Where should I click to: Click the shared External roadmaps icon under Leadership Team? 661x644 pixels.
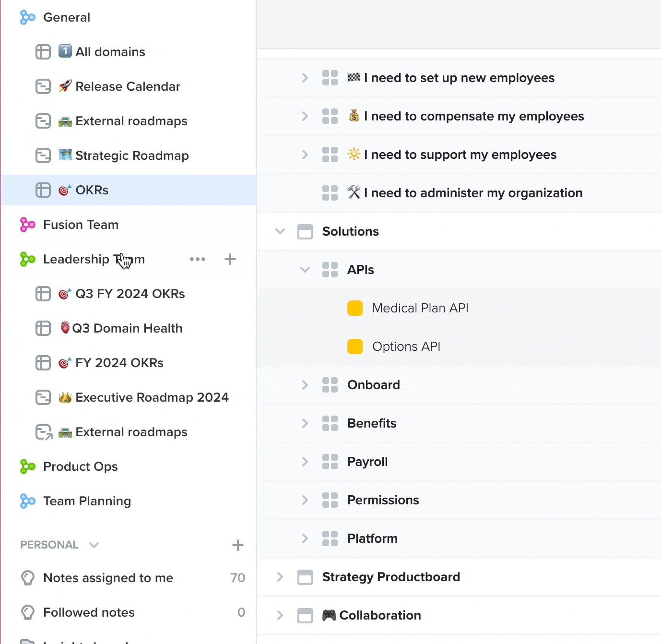pos(43,432)
